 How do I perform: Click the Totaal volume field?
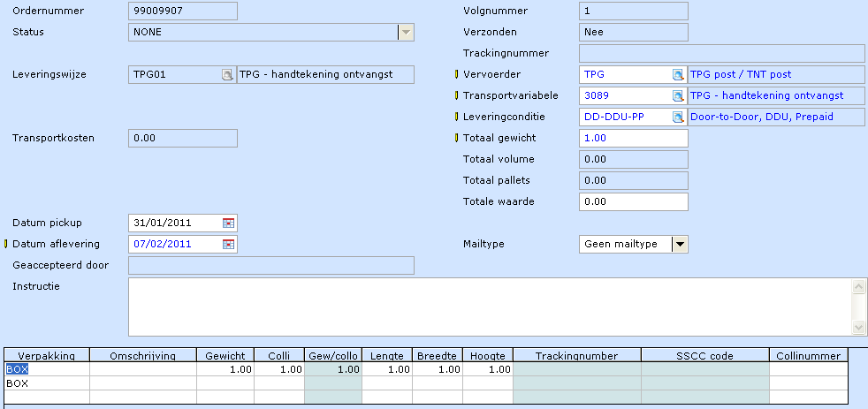click(x=634, y=159)
